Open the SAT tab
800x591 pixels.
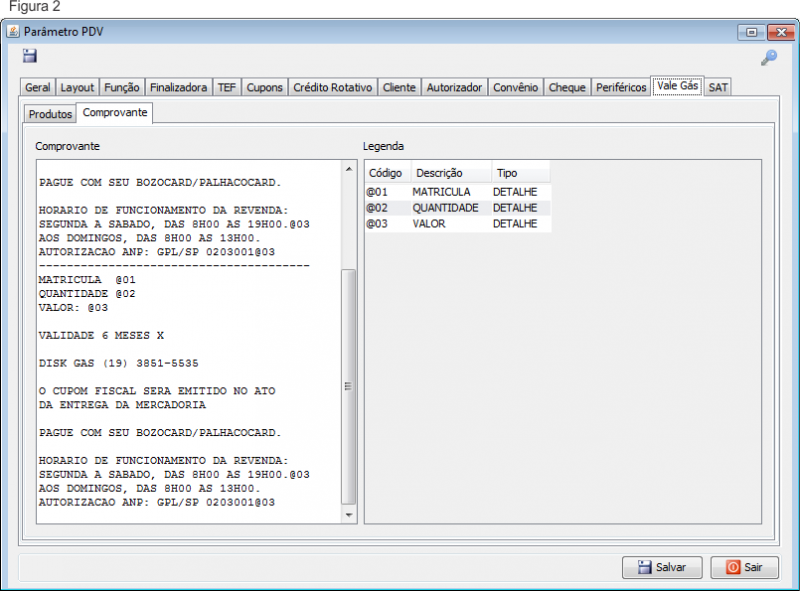point(718,87)
